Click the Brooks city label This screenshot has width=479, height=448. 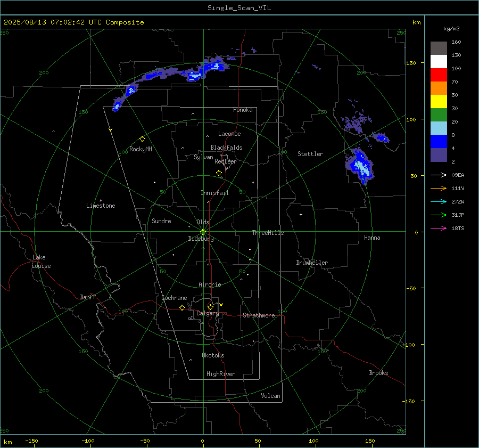point(378,373)
